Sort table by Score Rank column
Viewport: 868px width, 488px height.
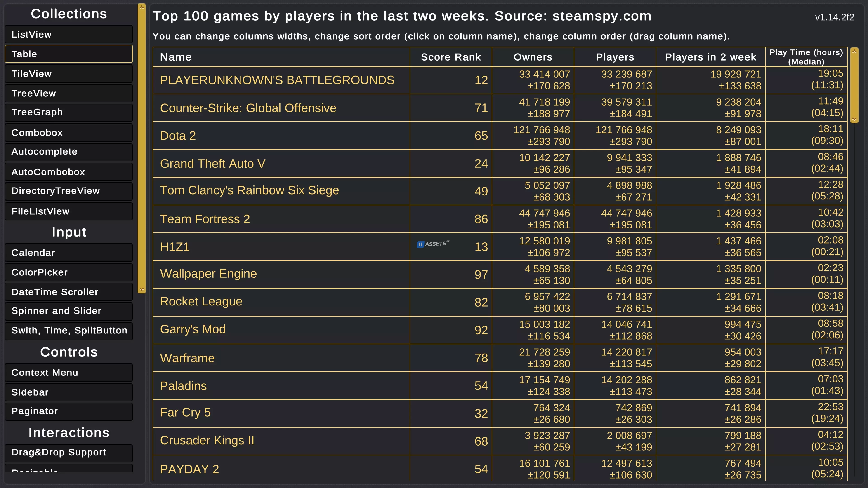(451, 57)
